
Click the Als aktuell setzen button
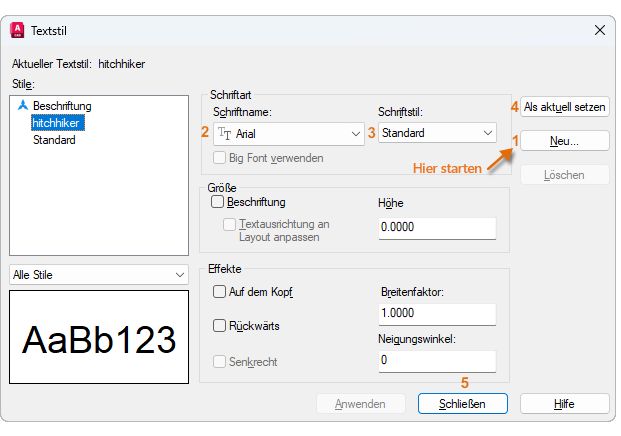pos(565,106)
